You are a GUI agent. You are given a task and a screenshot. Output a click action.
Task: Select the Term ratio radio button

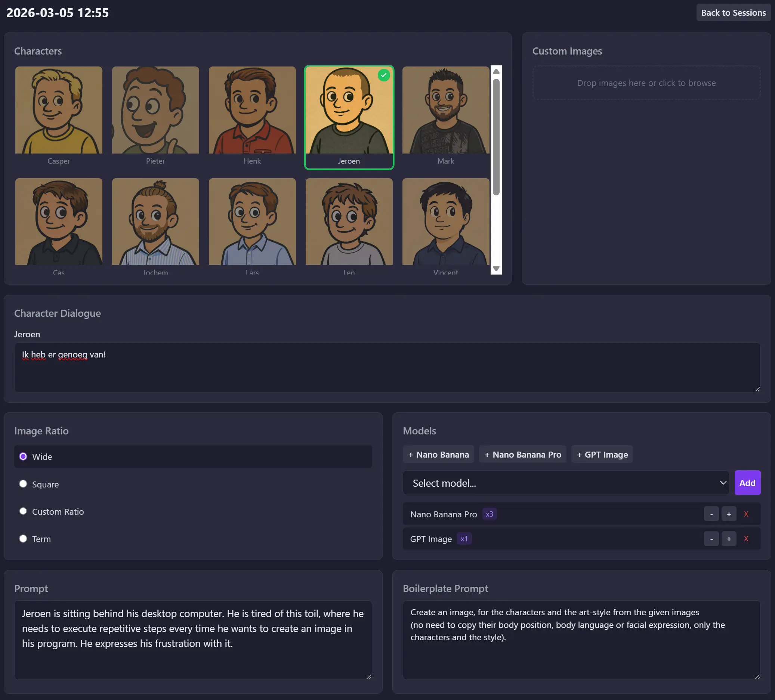tap(24, 539)
